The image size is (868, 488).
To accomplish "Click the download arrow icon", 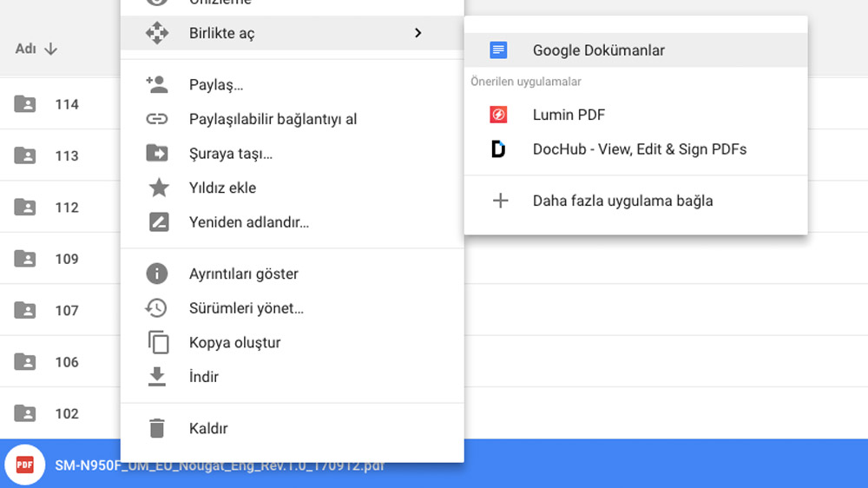I will [157, 377].
